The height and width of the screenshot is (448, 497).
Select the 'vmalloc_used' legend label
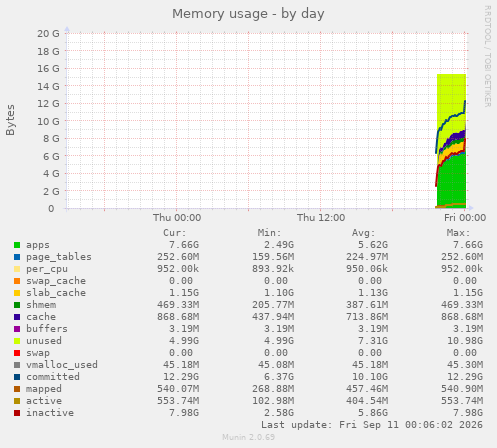[x=62, y=365]
